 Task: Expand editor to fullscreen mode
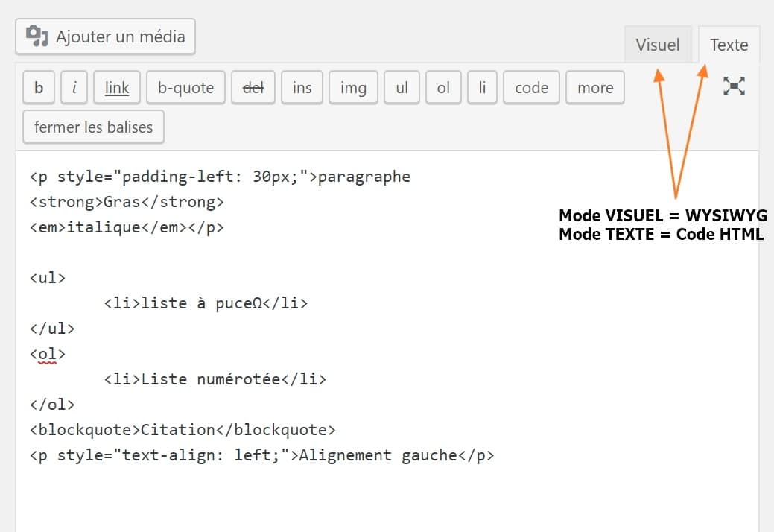click(x=735, y=86)
